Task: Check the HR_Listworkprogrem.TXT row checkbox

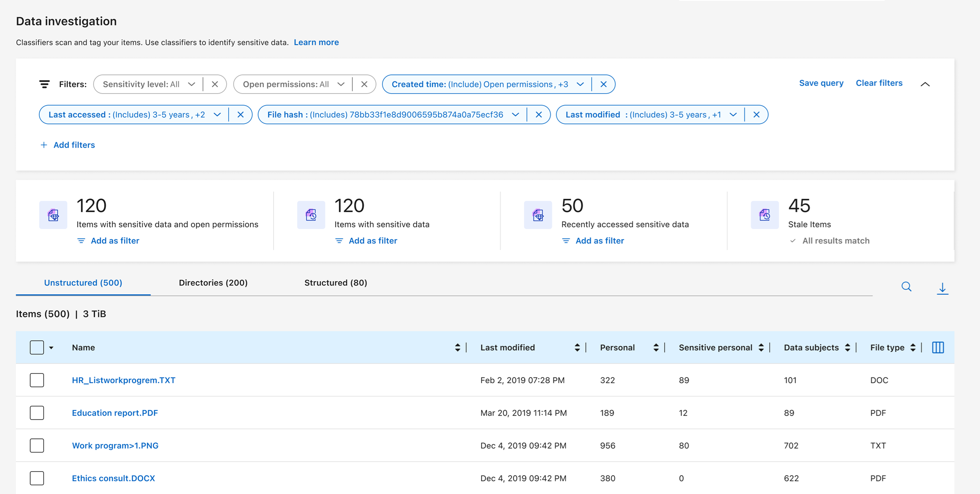Action: click(x=37, y=380)
